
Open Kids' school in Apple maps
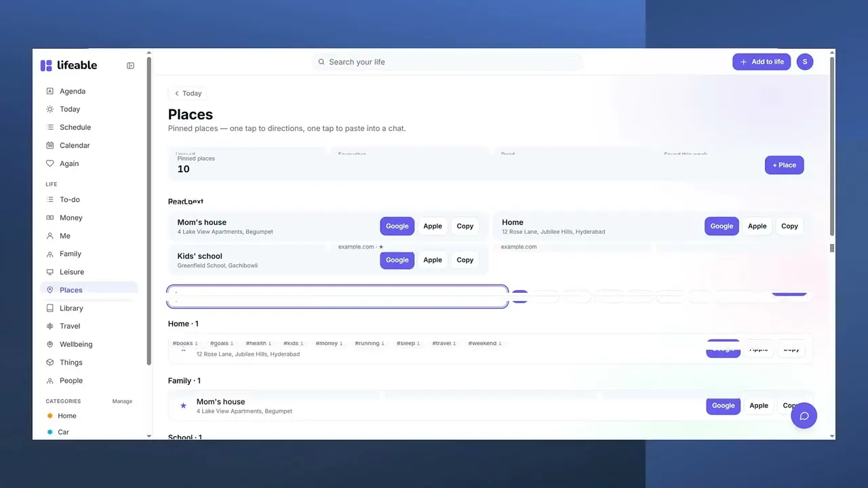[433, 260]
